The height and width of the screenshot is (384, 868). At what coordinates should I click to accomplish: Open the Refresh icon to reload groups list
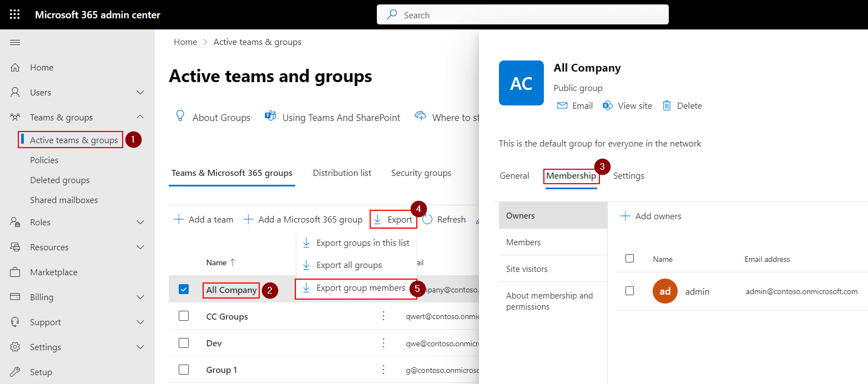click(x=428, y=219)
